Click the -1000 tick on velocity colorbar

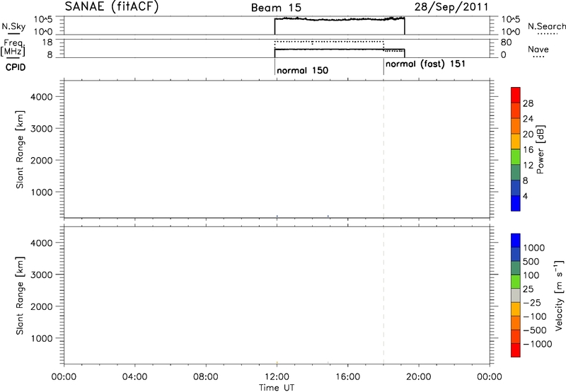(x=538, y=344)
